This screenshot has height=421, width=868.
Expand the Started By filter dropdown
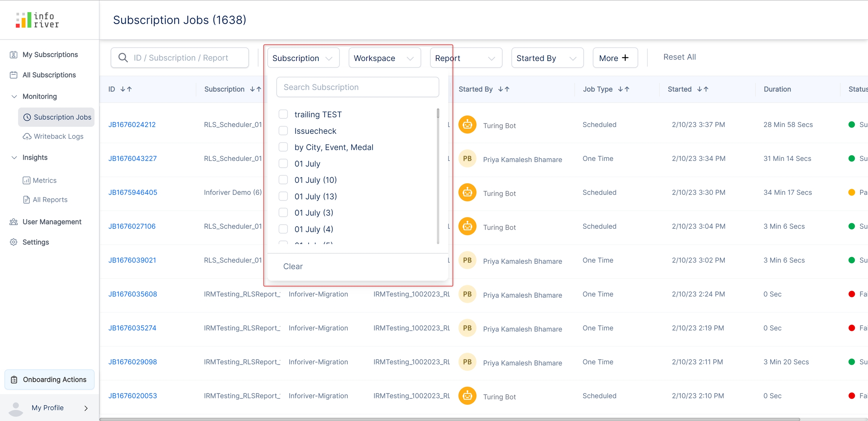click(x=547, y=58)
